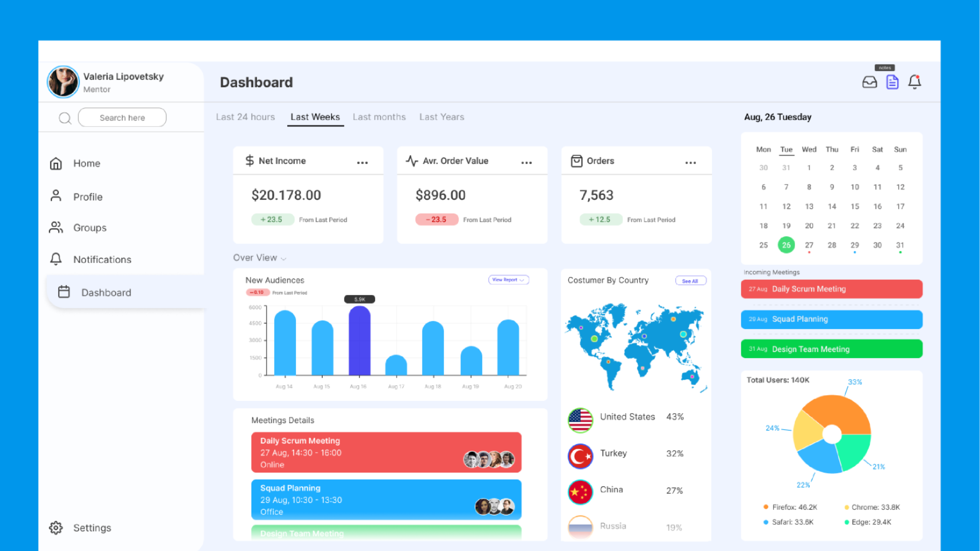This screenshot has width=980, height=551.
Task: Select the Aug 16 purple bar
Action: coord(359,340)
